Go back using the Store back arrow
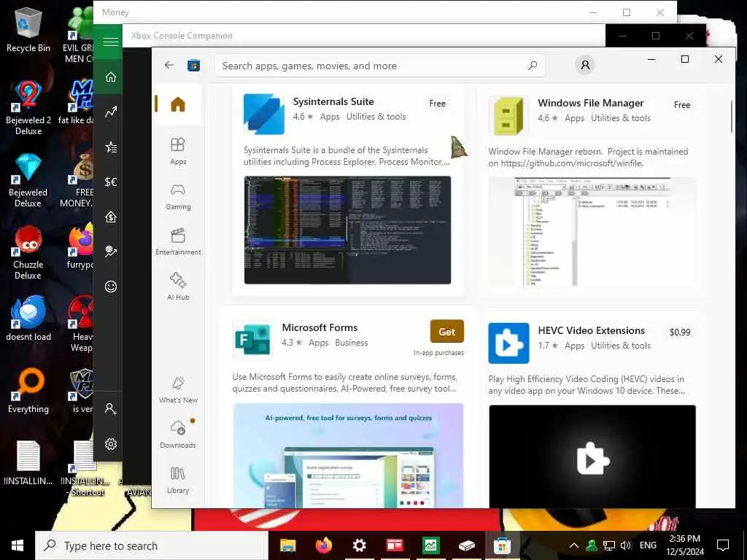The width and height of the screenshot is (747, 560). tap(169, 65)
